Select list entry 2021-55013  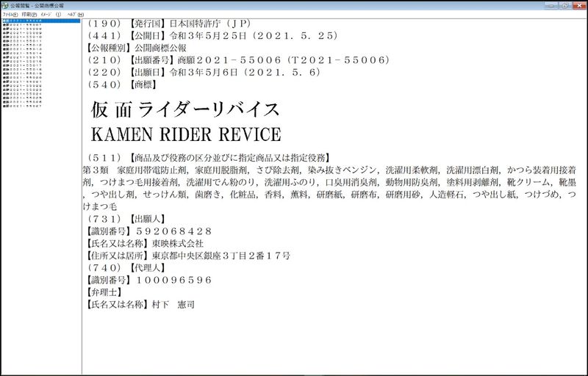(22, 49)
